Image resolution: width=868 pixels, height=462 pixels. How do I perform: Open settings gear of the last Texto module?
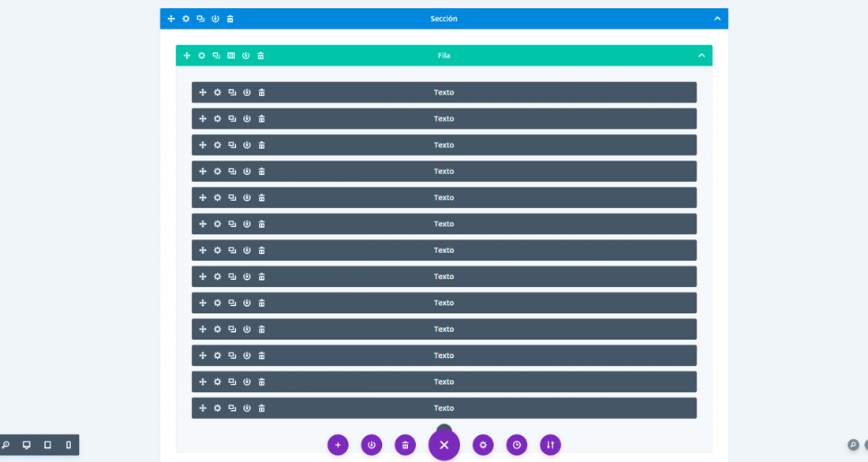(218, 408)
